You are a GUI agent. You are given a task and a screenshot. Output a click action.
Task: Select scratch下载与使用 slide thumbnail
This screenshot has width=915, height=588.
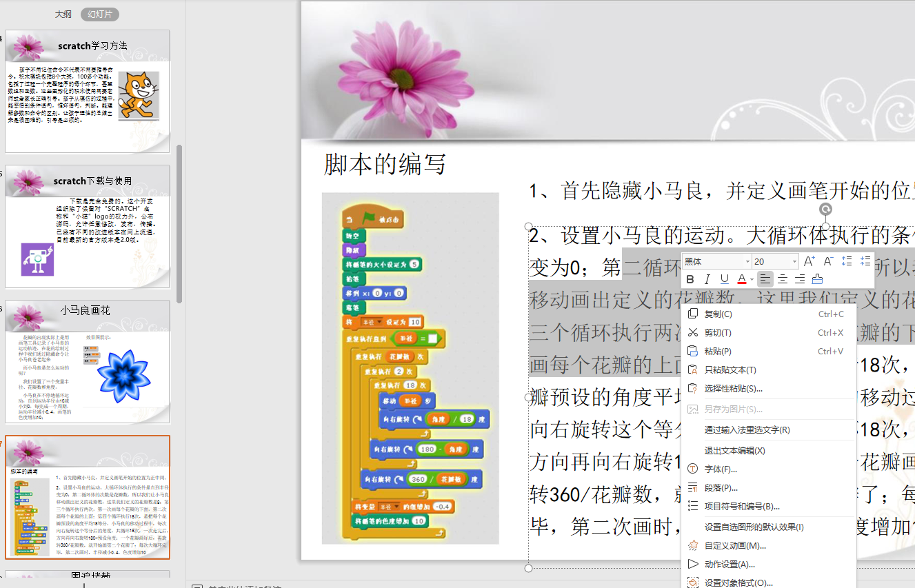coord(88,226)
